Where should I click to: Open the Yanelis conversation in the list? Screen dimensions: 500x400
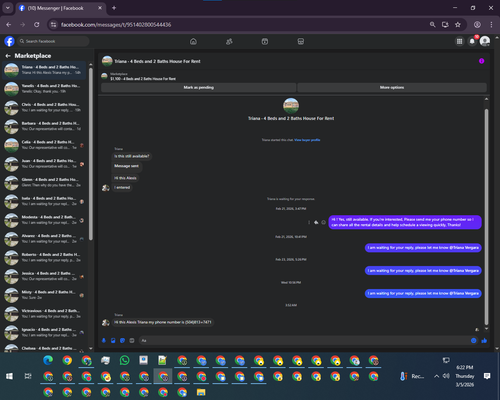(x=44, y=89)
